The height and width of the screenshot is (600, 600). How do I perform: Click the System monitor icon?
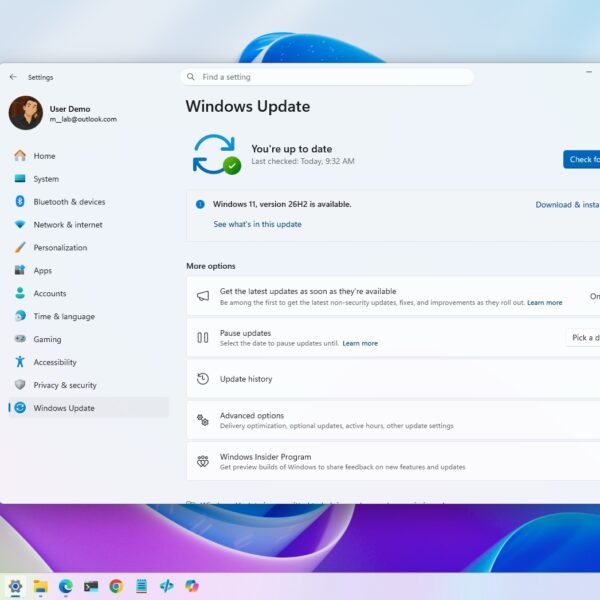[20, 178]
